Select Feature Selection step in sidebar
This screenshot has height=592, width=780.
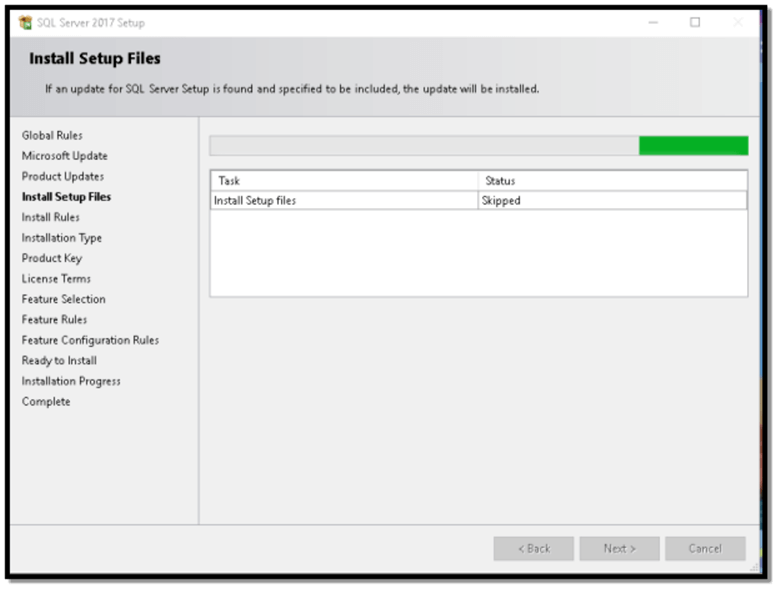64,299
